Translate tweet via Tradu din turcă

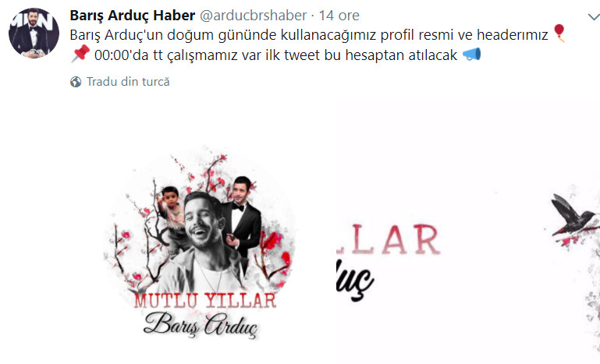128,82
